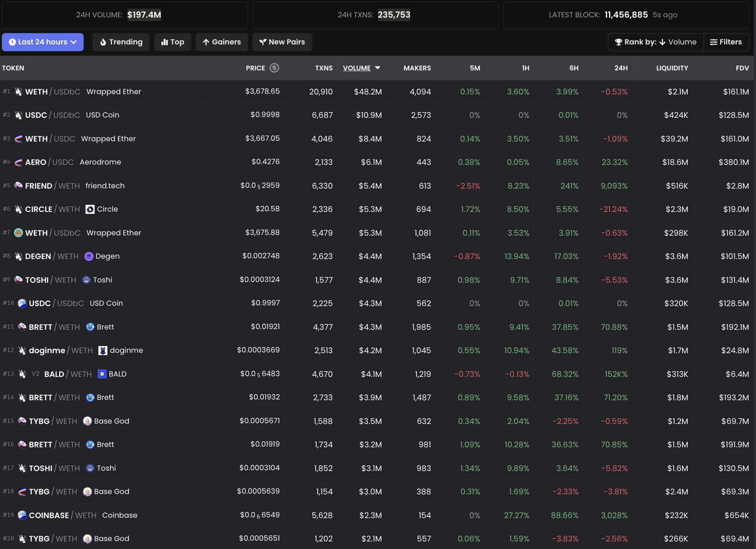Click the DEX icon on row #12 doginme

tap(22, 351)
